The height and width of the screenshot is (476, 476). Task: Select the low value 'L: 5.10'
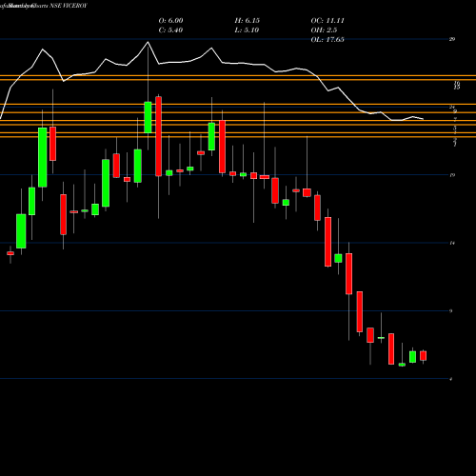tap(247, 30)
